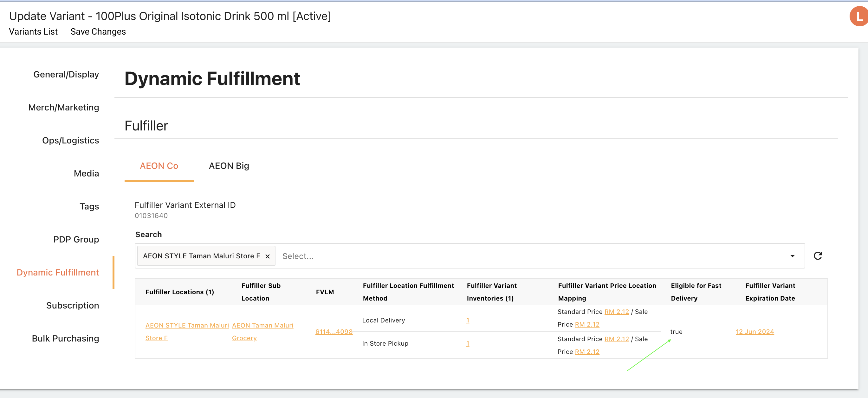Click the Eligible for Fast Delivery header

pyautogui.click(x=696, y=292)
